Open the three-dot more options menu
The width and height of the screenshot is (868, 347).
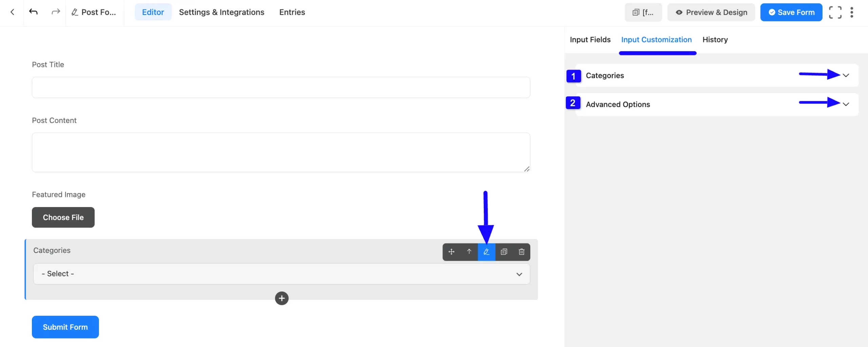[x=852, y=12]
